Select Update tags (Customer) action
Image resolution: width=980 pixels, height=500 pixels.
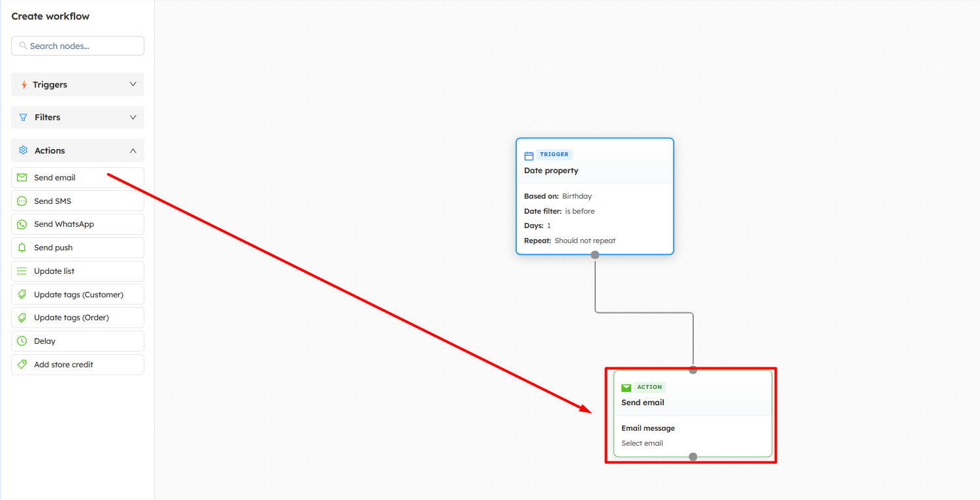[78, 295]
